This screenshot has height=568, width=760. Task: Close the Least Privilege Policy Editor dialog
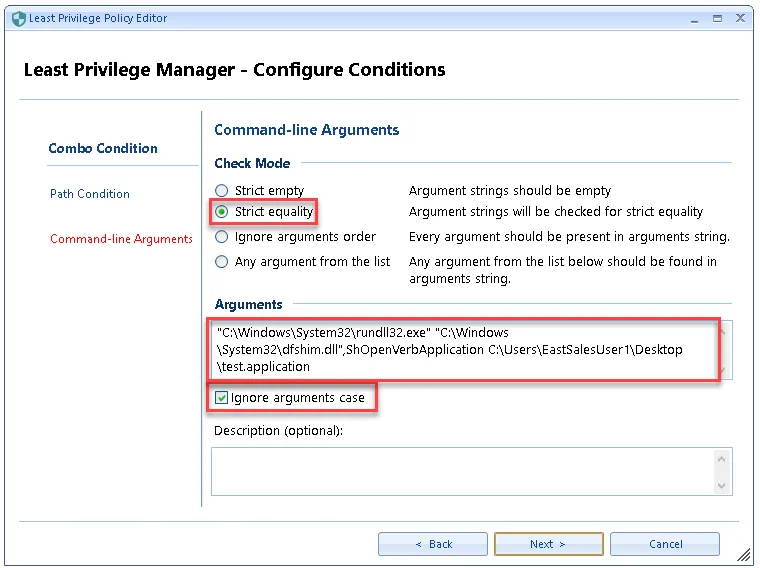coord(741,18)
